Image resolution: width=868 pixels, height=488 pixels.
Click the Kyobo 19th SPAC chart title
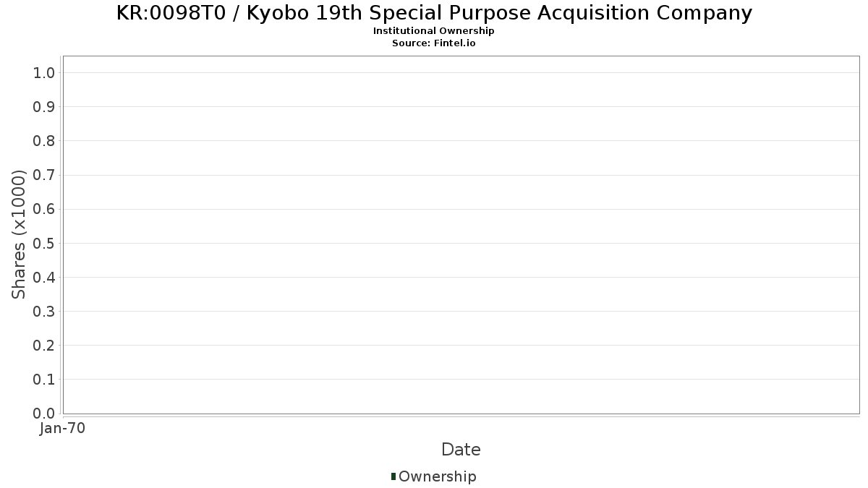pyautogui.click(x=434, y=13)
